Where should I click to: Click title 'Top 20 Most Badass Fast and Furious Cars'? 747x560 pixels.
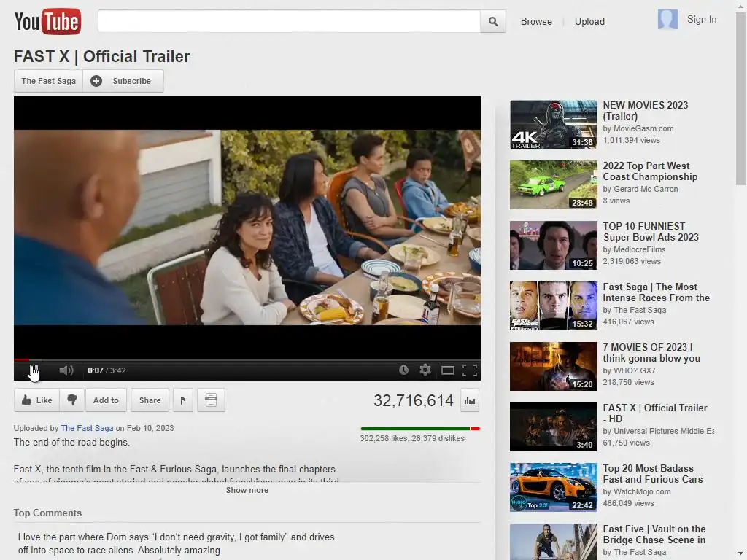[x=653, y=473]
